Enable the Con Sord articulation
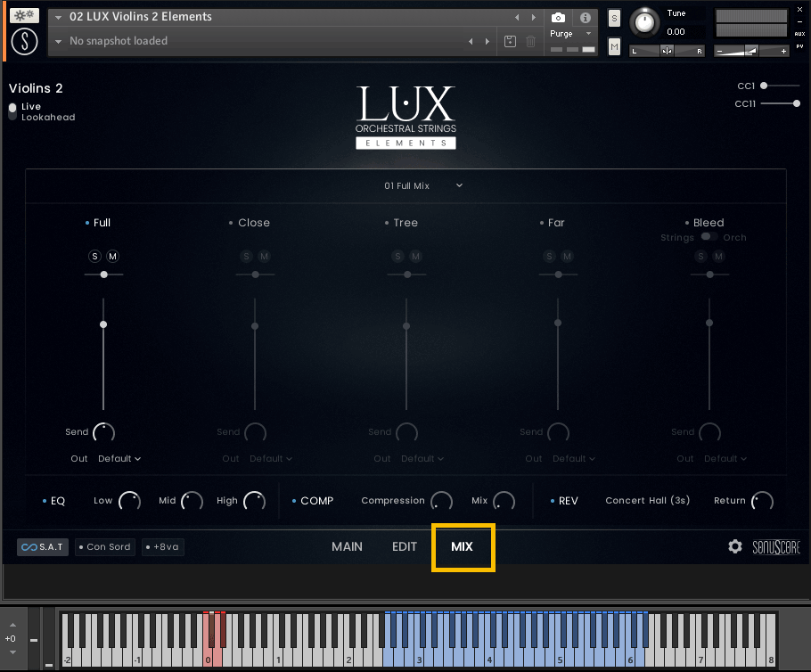The image size is (811, 672). pos(104,546)
